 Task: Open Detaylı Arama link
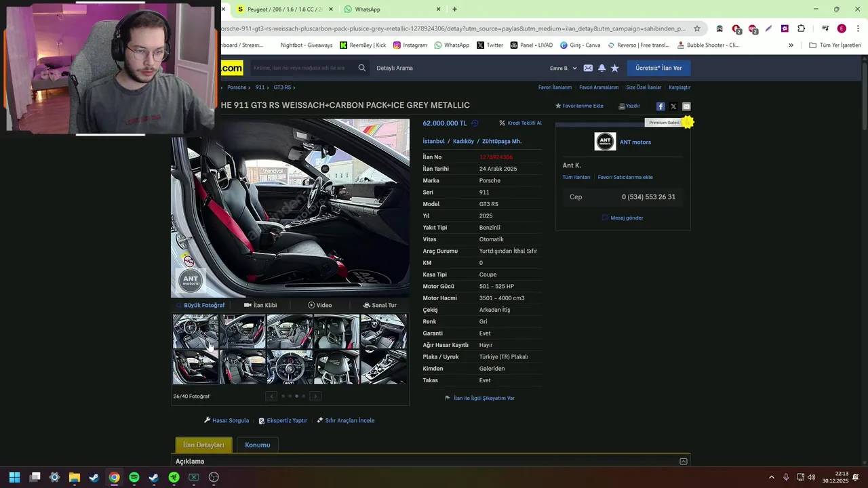395,68
